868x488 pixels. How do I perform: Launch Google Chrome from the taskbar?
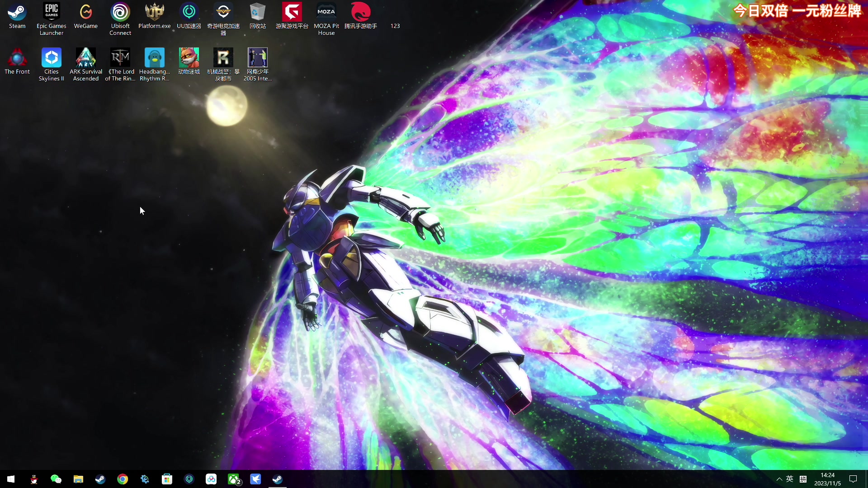tap(123, 479)
